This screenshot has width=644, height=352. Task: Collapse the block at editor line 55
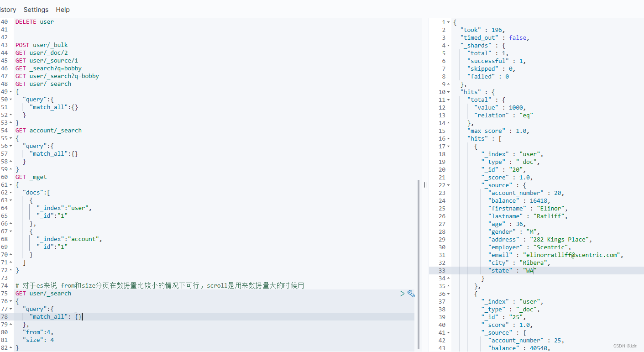click(x=11, y=138)
